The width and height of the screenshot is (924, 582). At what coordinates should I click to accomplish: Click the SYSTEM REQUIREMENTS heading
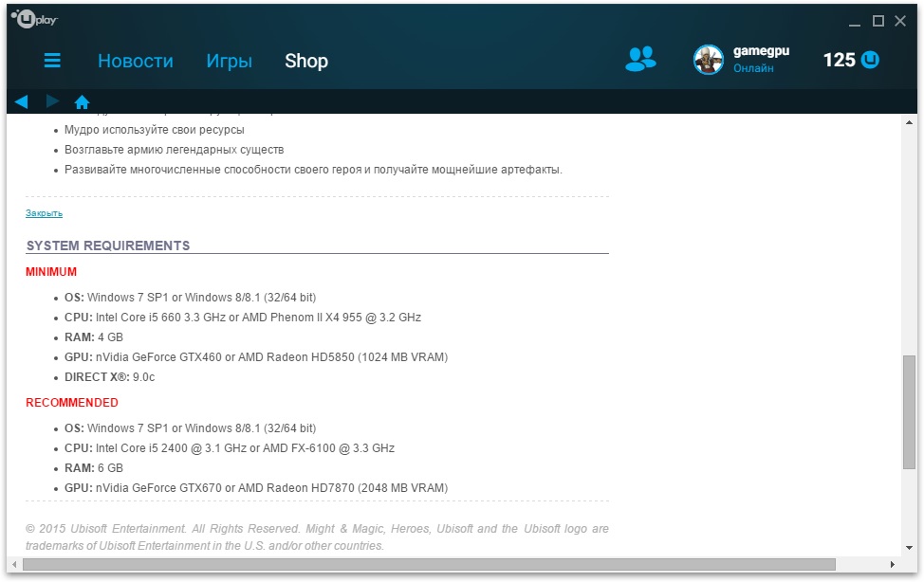(108, 246)
